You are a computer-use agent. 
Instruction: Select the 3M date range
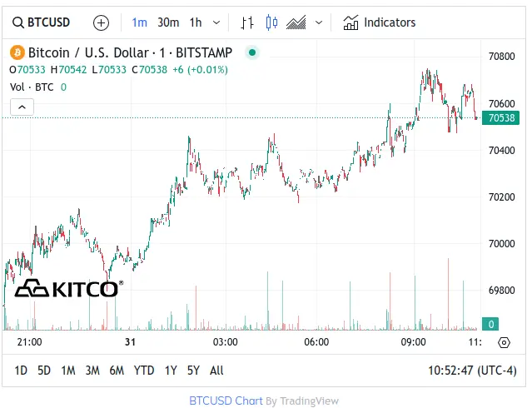click(x=92, y=371)
